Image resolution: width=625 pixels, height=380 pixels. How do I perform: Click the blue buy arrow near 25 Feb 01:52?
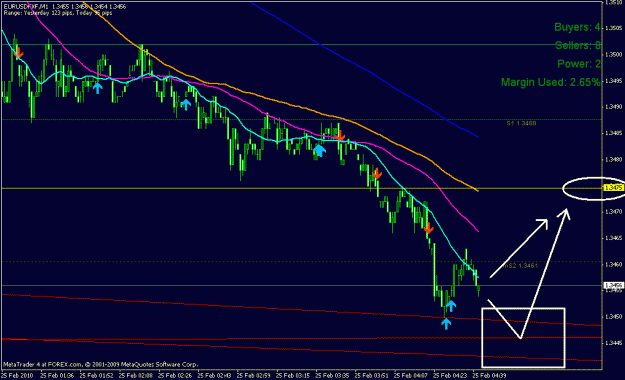tap(97, 88)
